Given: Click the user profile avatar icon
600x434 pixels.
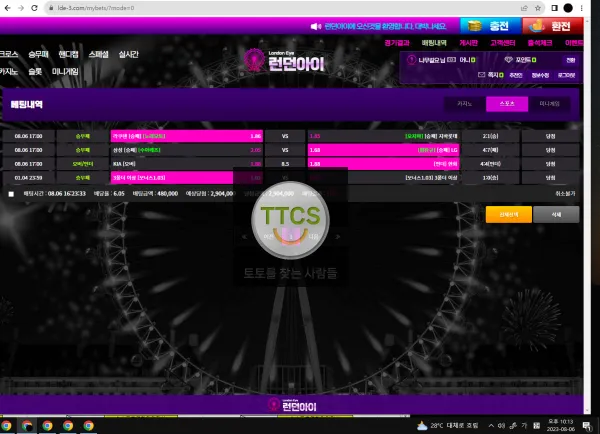Looking at the screenshot, I should pyautogui.click(x=411, y=60).
